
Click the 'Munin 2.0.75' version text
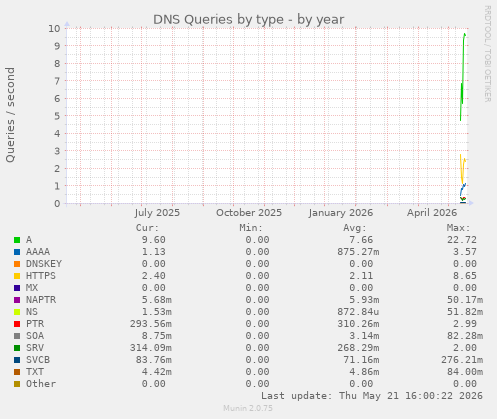(248, 408)
